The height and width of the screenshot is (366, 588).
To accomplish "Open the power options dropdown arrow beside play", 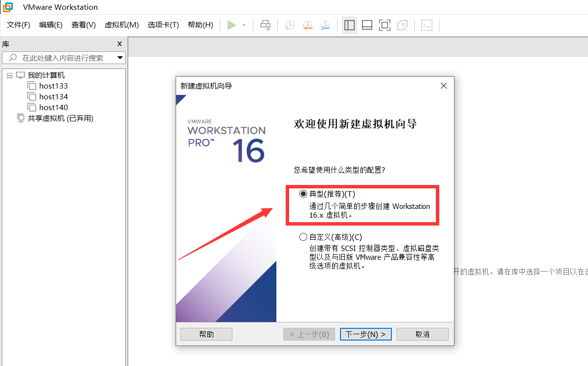I will coord(244,25).
